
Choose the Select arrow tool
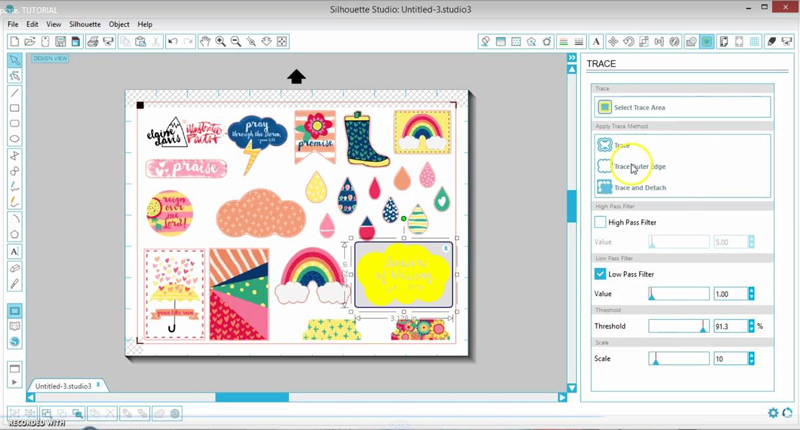tap(14, 60)
